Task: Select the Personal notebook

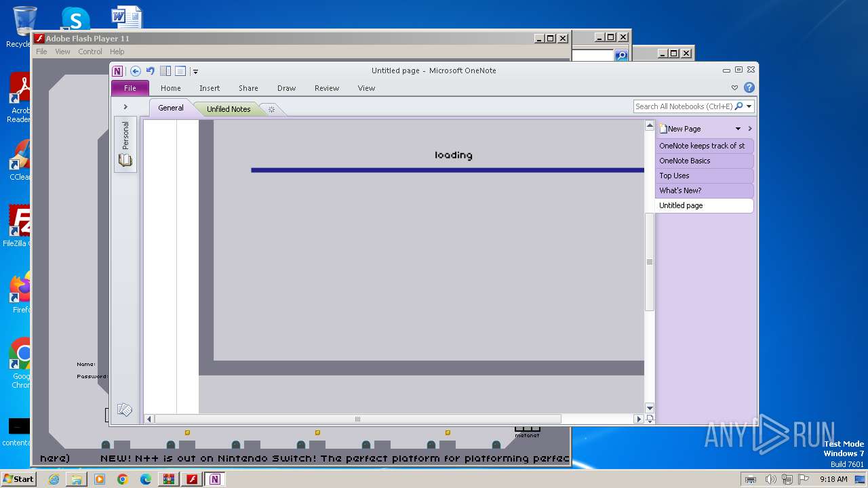Action: (x=125, y=144)
